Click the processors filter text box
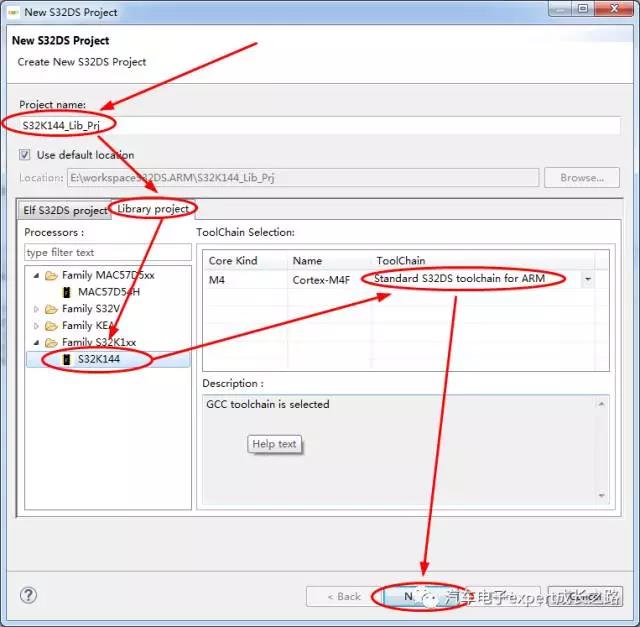The height and width of the screenshot is (627, 640). pyautogui.click(x=107, y=253)
